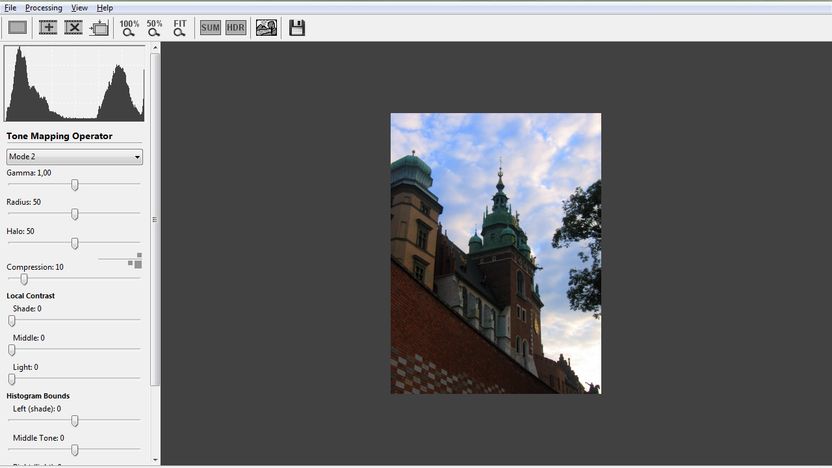Viewport: 832px width, 468px height.
Task: Click the tone-mapped picture preview icon
Action: (x=266, y=28)
